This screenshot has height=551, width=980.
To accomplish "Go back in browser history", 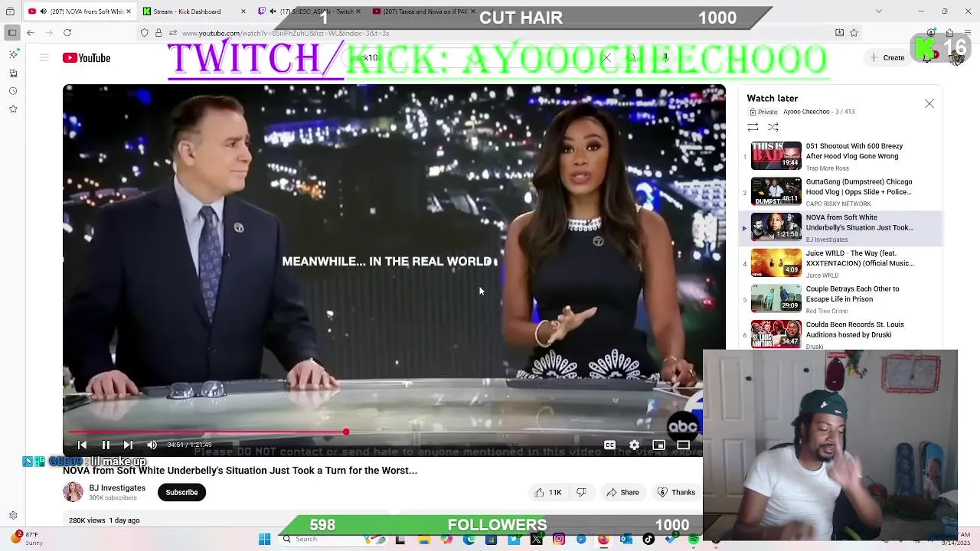I will point(31,33).
